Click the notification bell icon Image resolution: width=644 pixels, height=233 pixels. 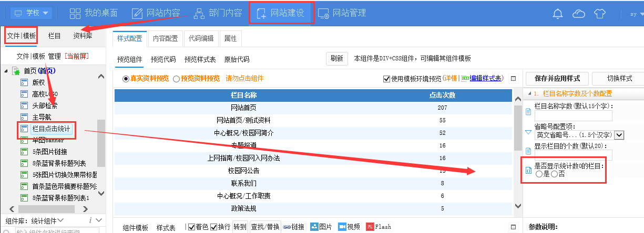tap(558, 14)
